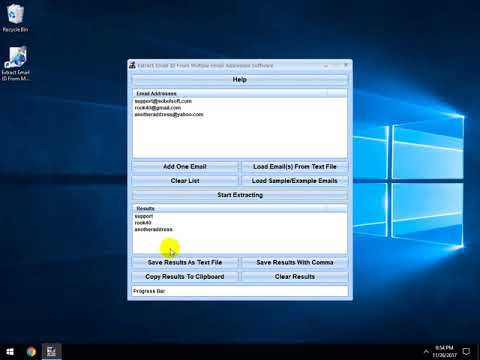Image resolution: width=480 pixels, height=360 pixels.
Task: Open the Windows Start menu
Action: click(x=10, y=352)
